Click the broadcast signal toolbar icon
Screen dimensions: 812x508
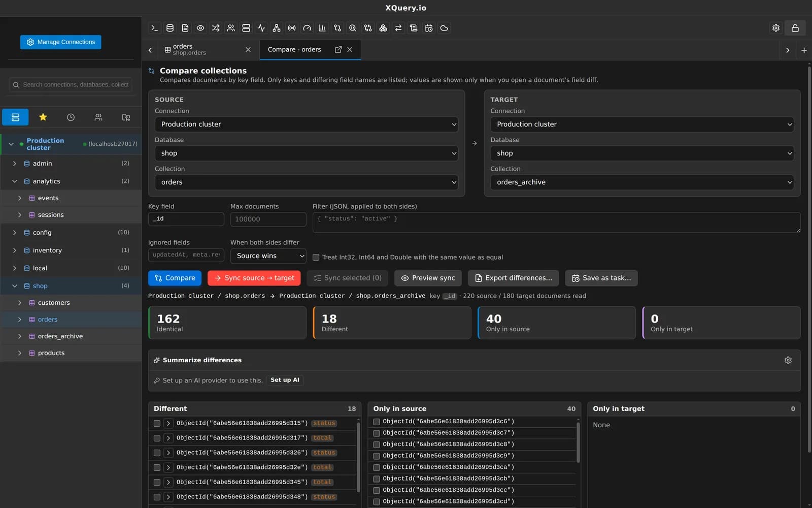292,28
